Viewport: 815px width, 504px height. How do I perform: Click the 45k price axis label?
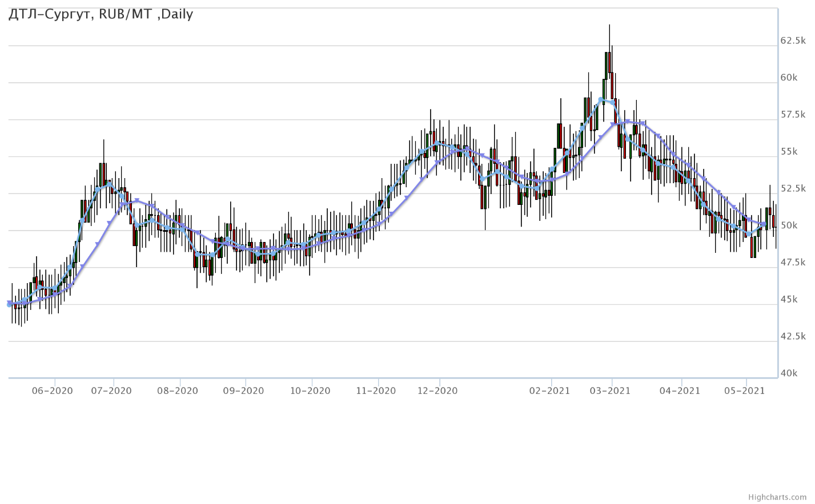[x=789, y=300]
